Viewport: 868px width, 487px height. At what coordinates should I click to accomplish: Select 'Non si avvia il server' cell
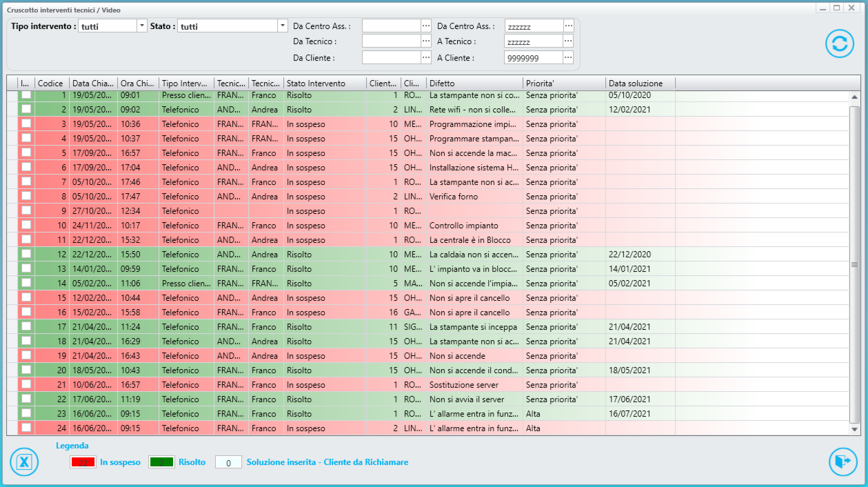pos(474,399)
